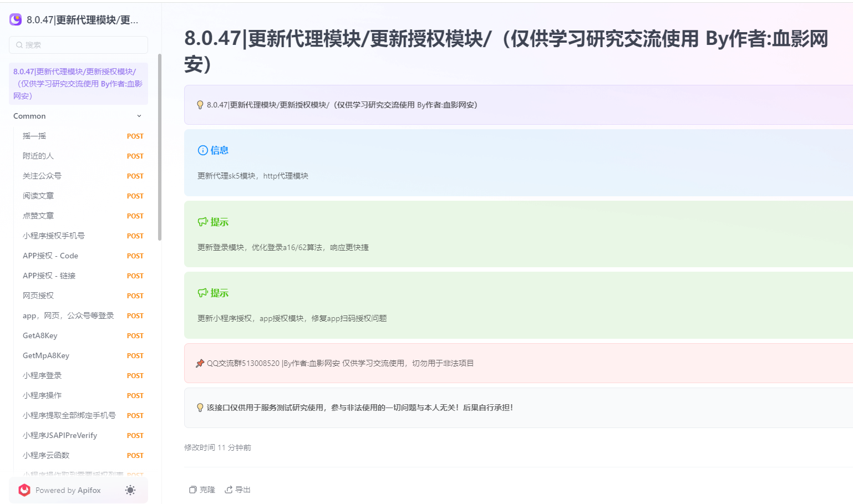Click the info icon in the 信息 callout

[201, 150]
